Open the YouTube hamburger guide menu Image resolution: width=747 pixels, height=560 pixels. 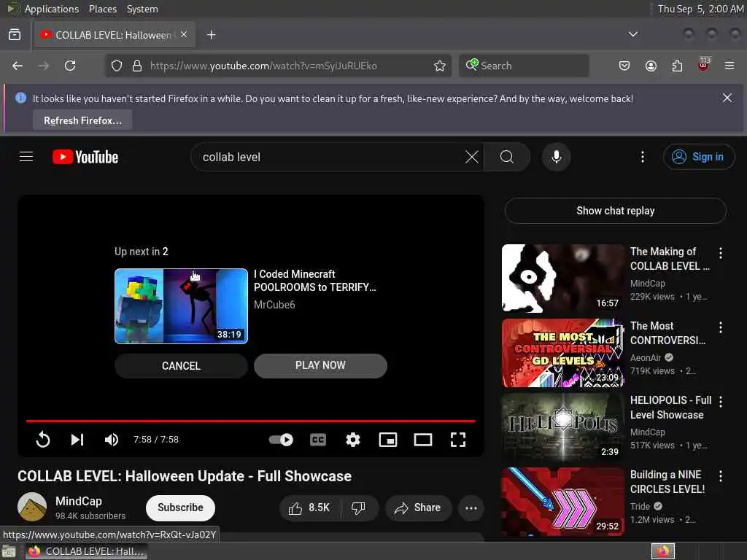pos(26,157)
